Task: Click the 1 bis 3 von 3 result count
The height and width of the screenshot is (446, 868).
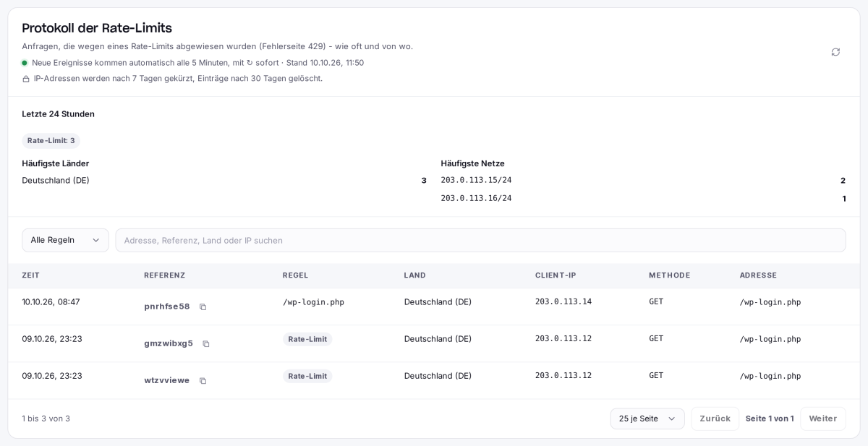Action: 46,419
